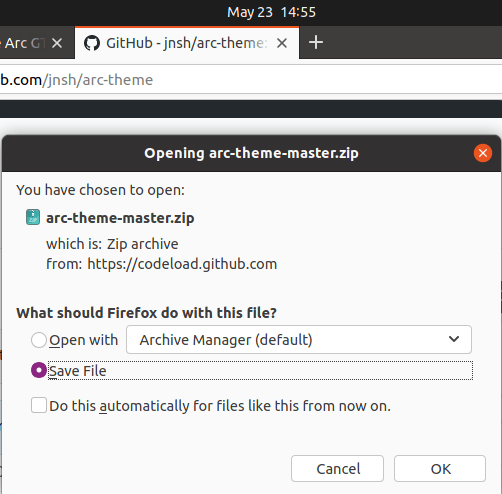This screenshot has height=494, width=502.
Task: Enable Do this automatically checkbox
Action: pos(39,405)
